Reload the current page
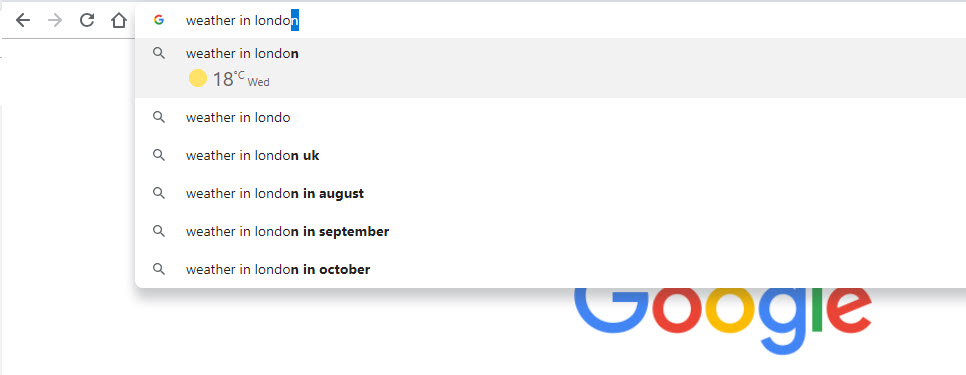 pos(87,20)
